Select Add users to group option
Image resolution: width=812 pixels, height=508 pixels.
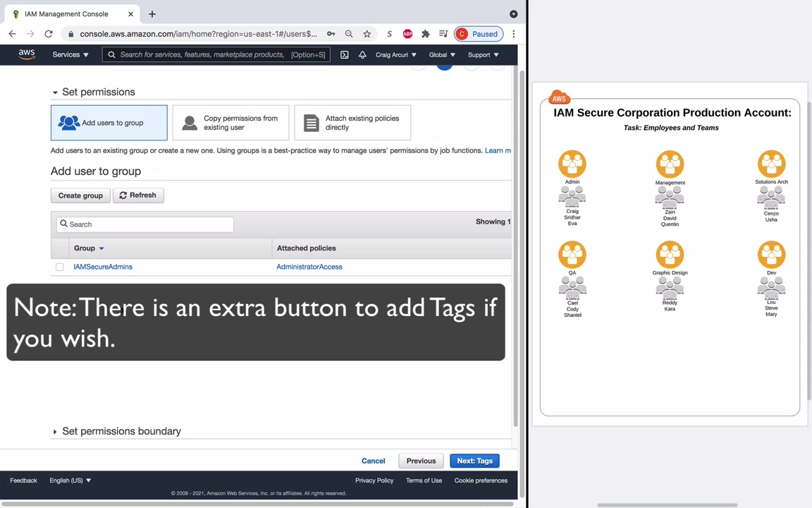109,123
